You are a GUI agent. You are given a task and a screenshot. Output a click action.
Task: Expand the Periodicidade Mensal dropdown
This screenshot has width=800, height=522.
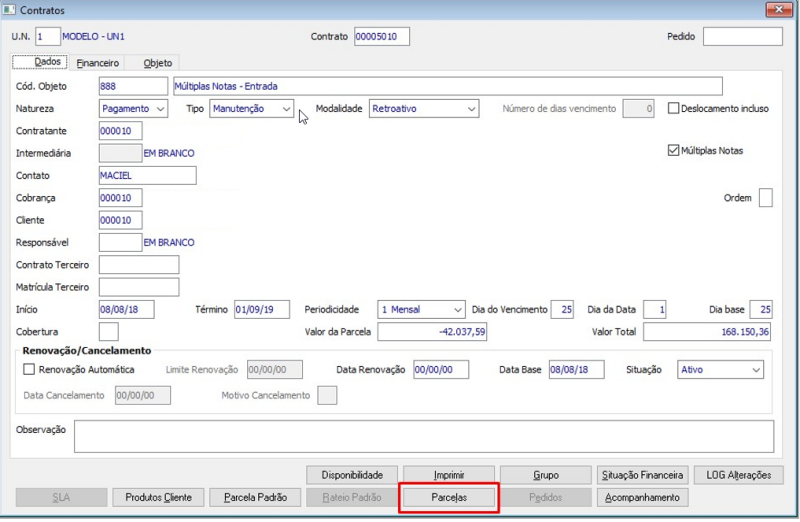click(x=421, y=309)
